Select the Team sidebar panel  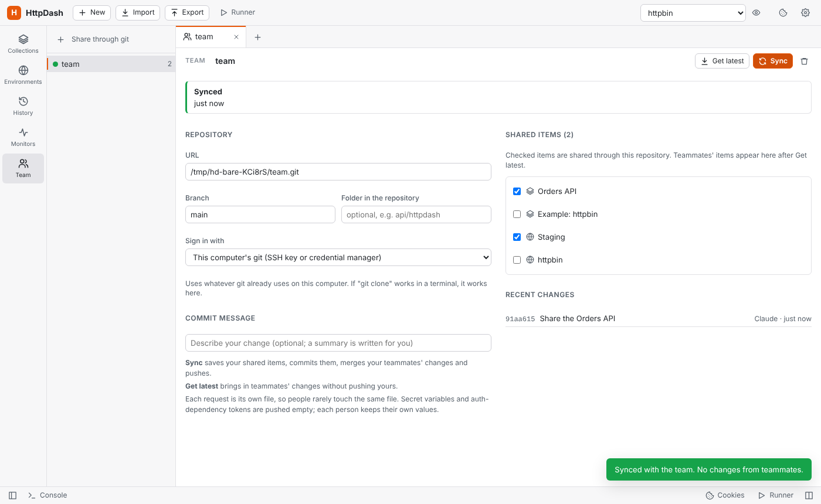click(x=23, y=168)
